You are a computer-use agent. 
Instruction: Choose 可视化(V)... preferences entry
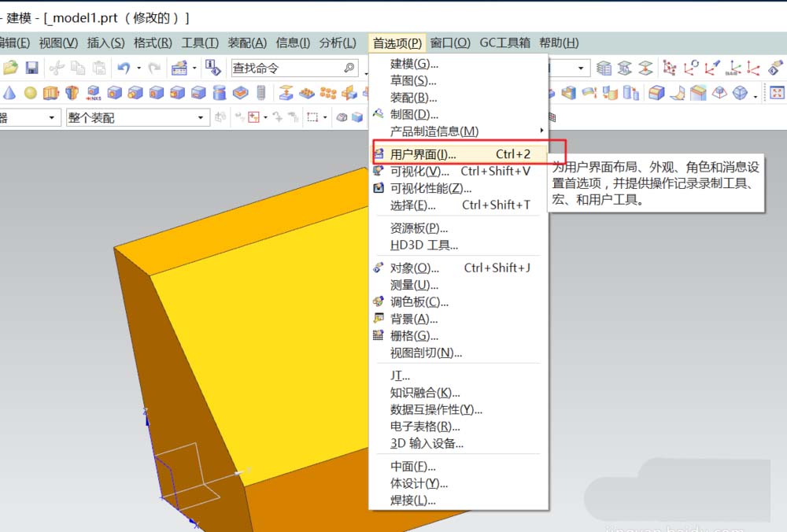pos(459,171)
